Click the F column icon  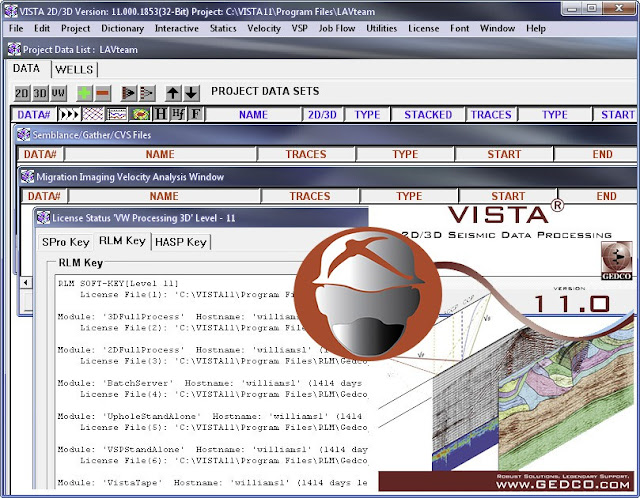click(x=196, y=114)
